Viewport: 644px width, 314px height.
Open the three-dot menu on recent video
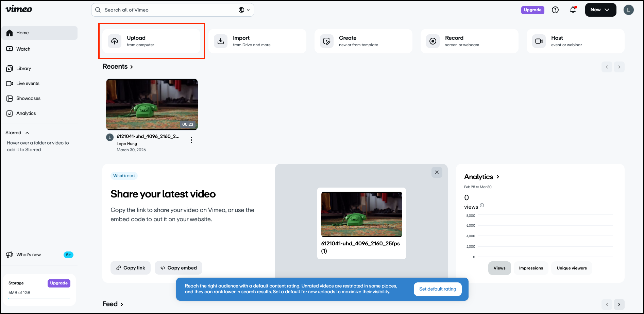(191, 140)
